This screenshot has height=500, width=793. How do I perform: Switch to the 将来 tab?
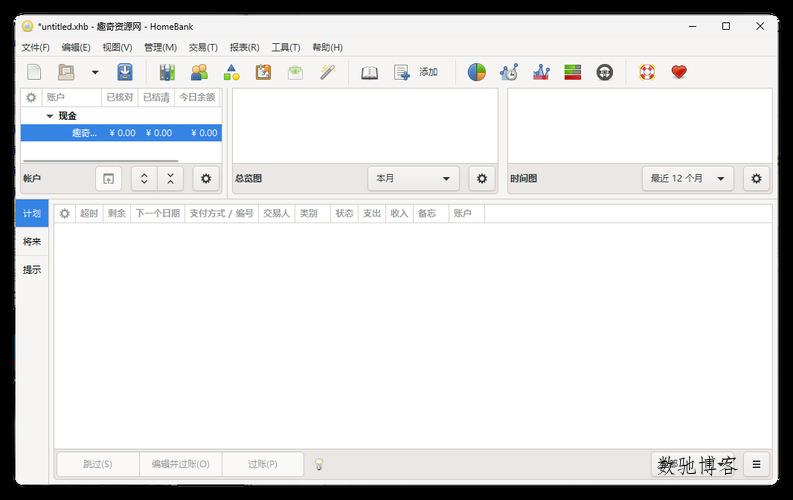click(x=32, y=242)
